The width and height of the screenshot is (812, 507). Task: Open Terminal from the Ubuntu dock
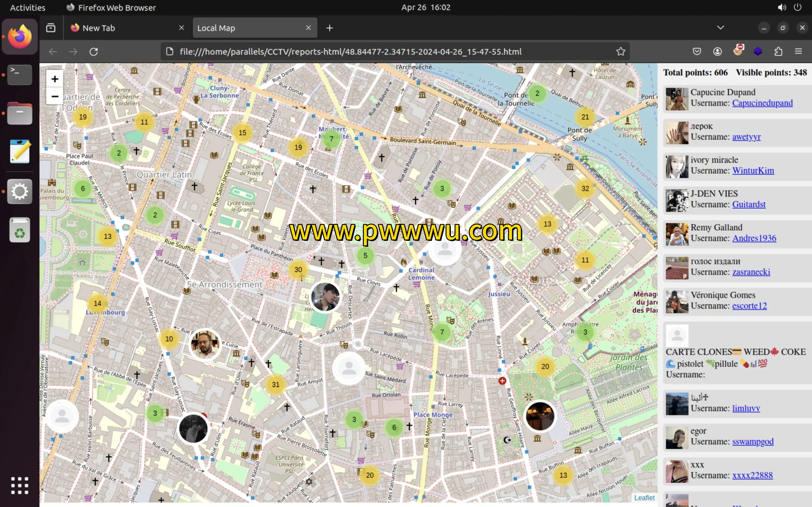[19, 74]
